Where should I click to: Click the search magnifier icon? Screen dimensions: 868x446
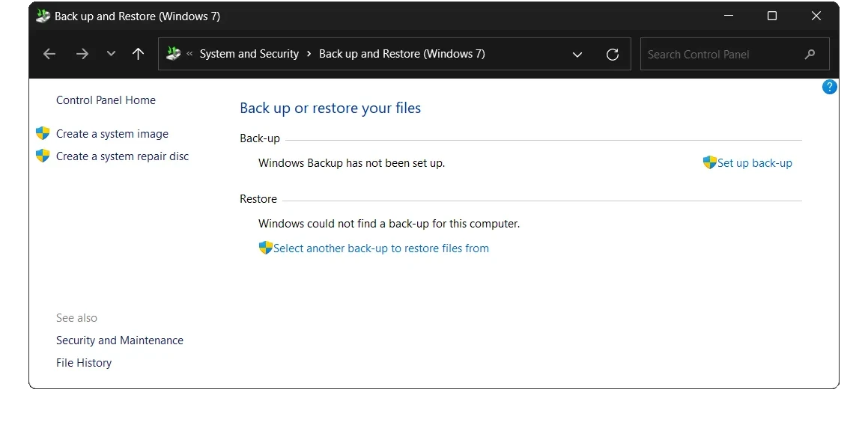point(810,54)
